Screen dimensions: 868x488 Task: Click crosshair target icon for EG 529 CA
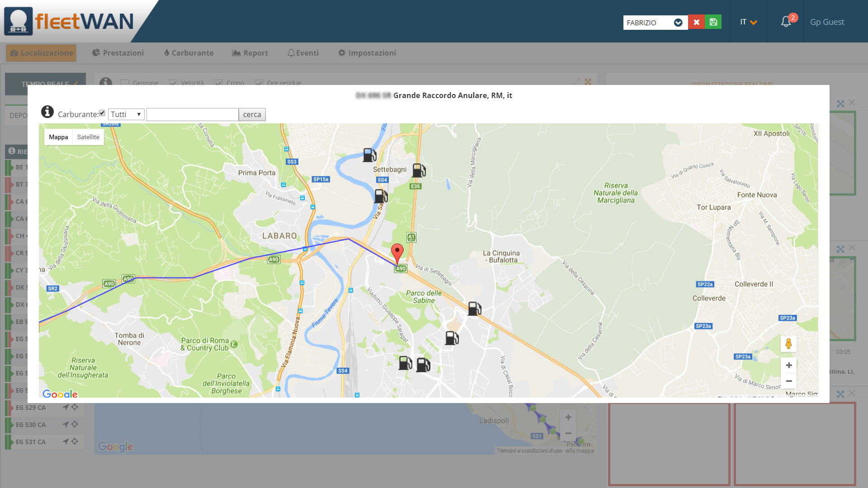tap(75, 407)
